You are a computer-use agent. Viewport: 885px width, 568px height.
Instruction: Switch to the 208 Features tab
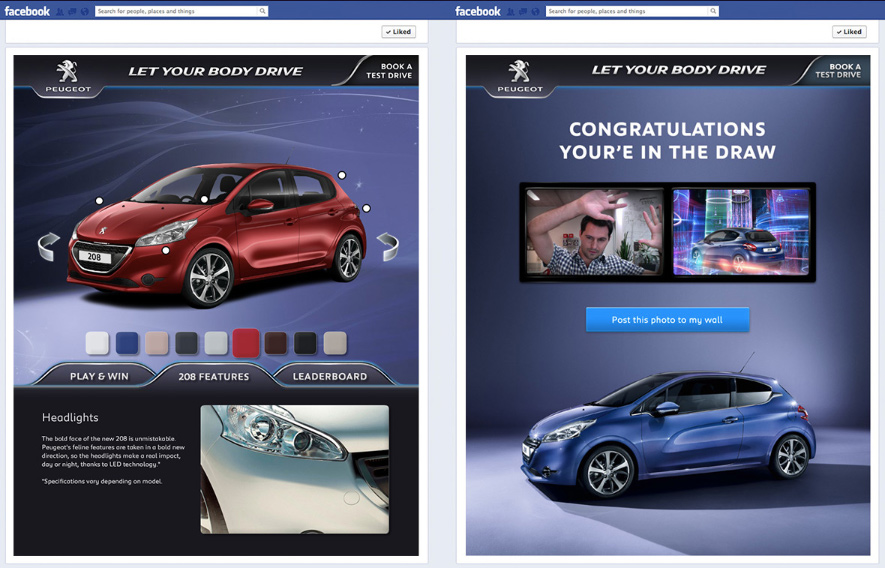tap(213, 377)
